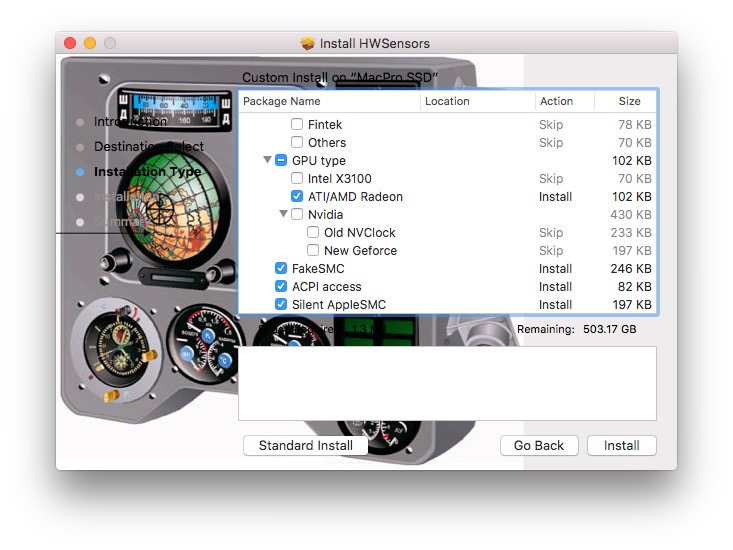Collapse the GPU type disclosure triangle

tap(267, 160)
